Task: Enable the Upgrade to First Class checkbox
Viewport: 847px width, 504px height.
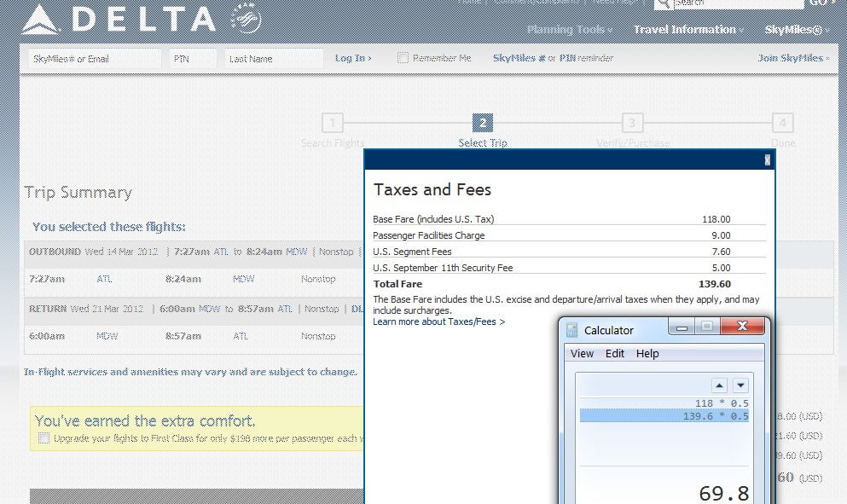Action: [44, 438]
